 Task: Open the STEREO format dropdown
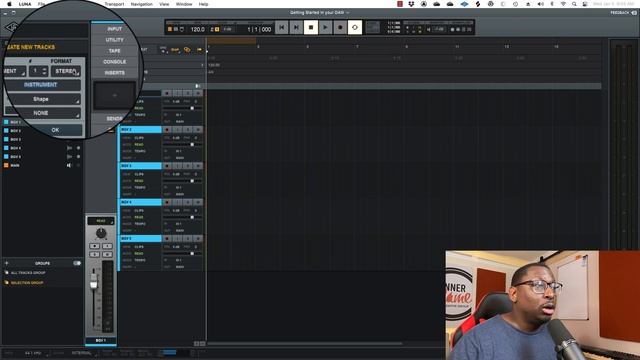(66, 71)
